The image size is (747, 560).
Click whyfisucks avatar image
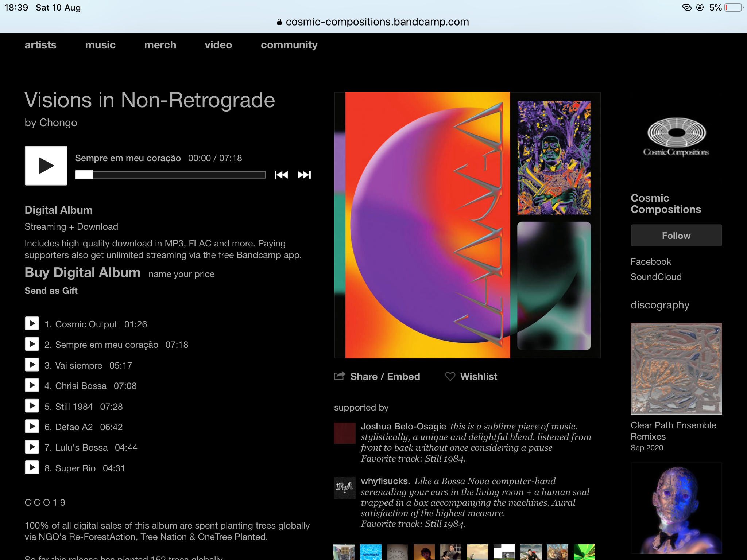click(345, 488)
